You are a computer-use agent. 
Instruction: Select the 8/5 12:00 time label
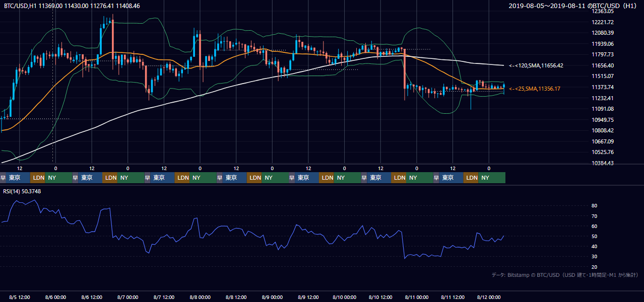[20, 297]
